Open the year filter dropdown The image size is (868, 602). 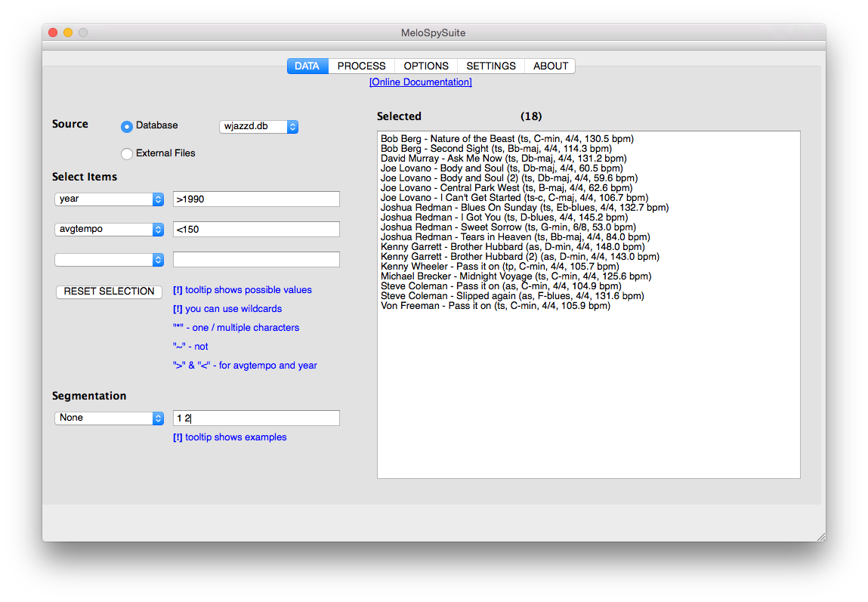(109, 199)
